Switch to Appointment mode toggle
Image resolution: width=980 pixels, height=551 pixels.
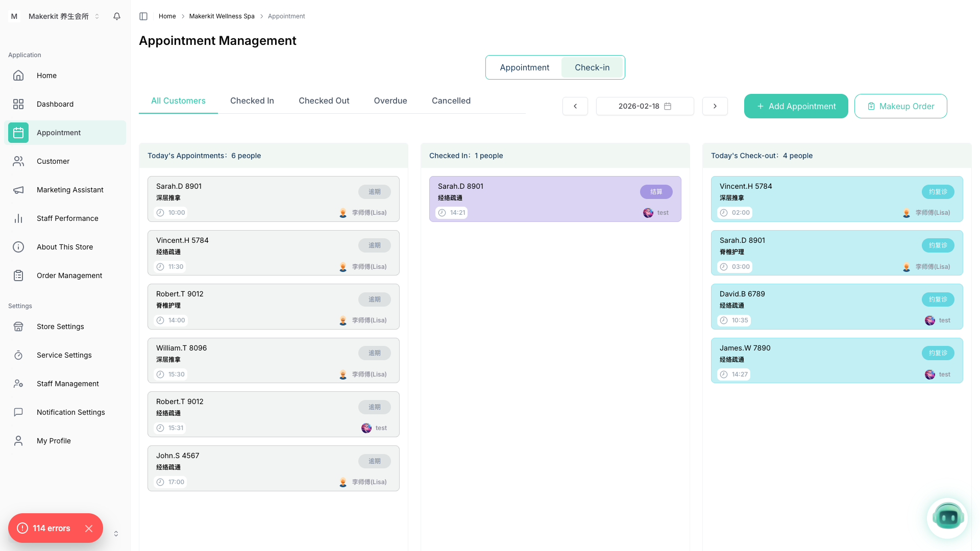[x=524, y=67]
